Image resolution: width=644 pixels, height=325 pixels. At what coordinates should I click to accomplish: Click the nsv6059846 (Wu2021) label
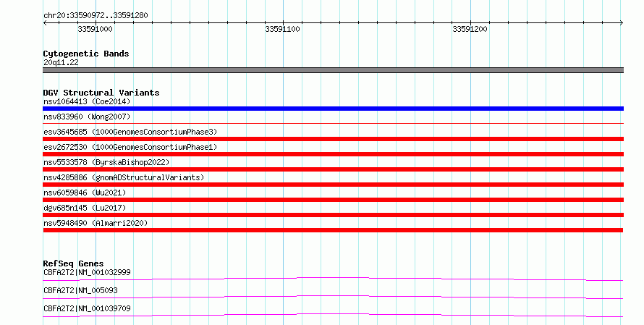[x=85, y=193]
